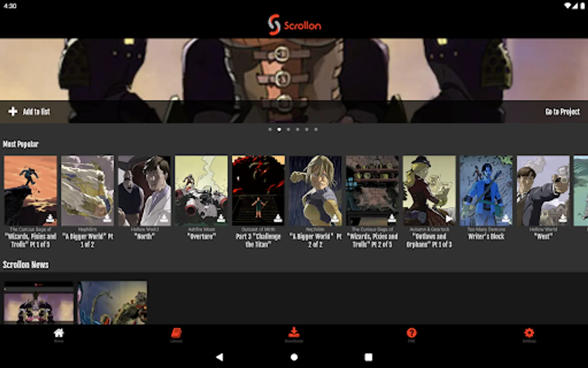
Task: Add the featured comic to your list
Action: [x=29, y=112]
